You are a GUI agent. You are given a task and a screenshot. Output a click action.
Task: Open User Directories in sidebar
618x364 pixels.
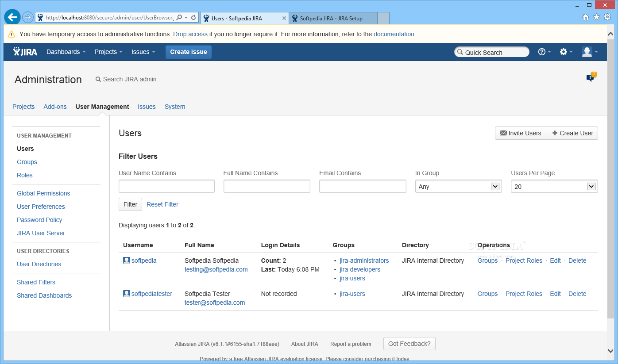[39, 264]
